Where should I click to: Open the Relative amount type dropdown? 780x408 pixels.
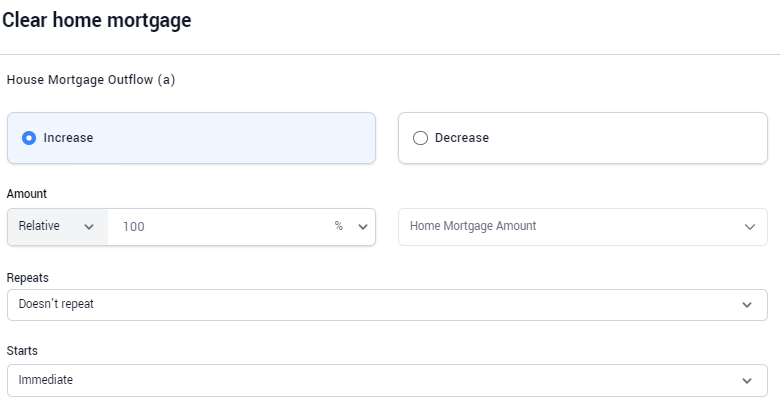(x=58, y=227)
